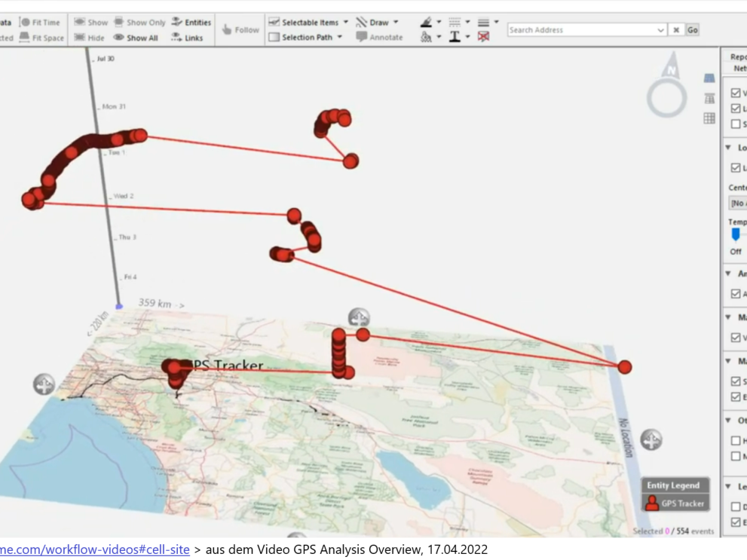Switch to the blue 3D perspective view icon

click(x=709, y=78)
